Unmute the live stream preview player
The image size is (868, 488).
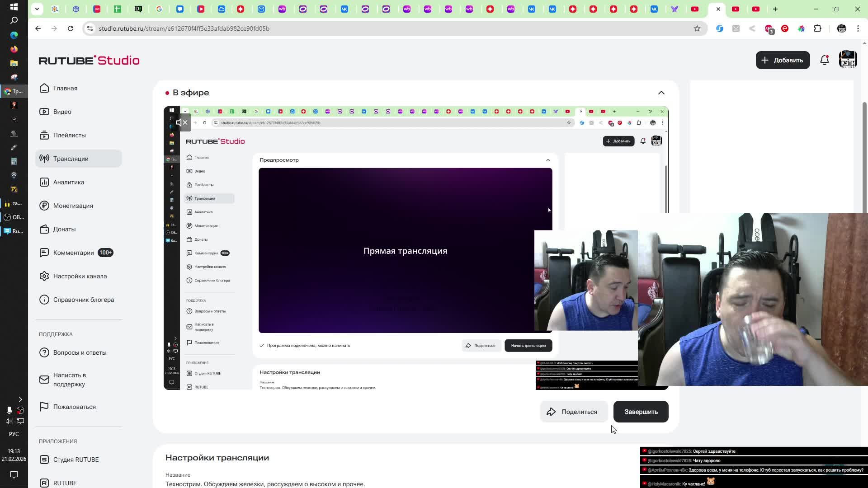(181, 122)
